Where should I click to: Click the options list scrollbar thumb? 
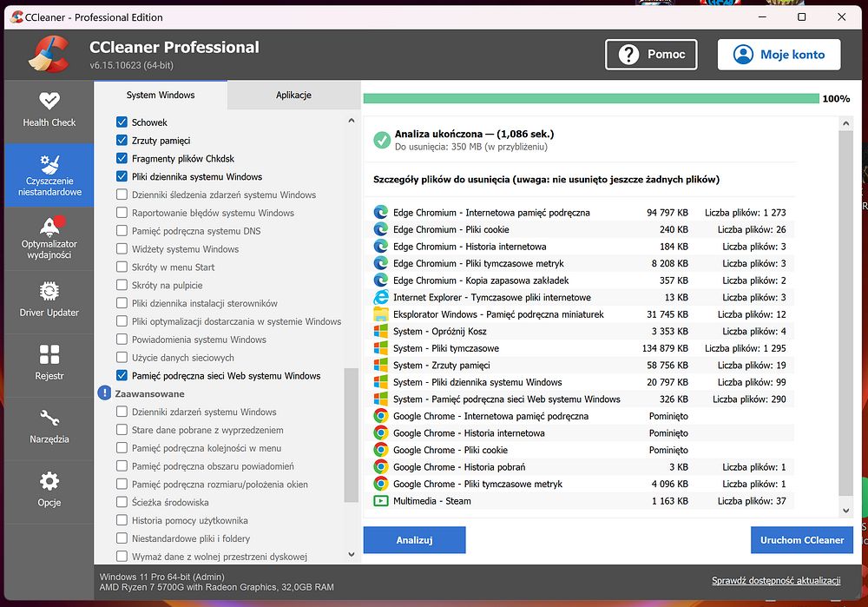point(352,435)
